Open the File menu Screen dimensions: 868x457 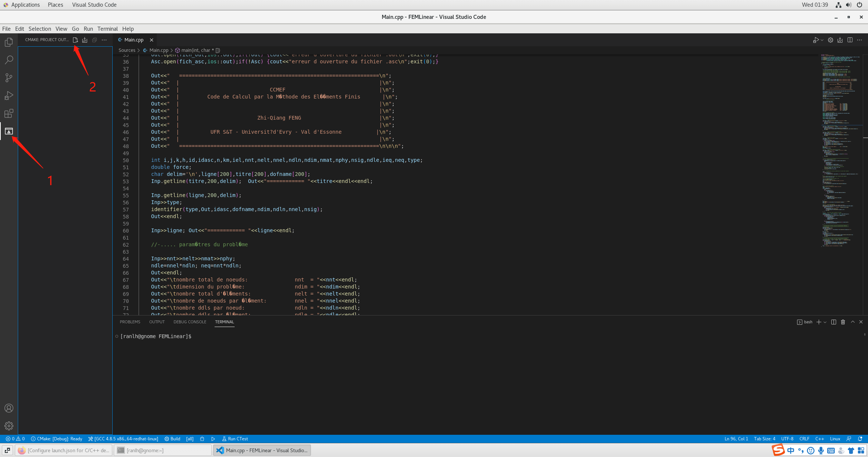6,29
